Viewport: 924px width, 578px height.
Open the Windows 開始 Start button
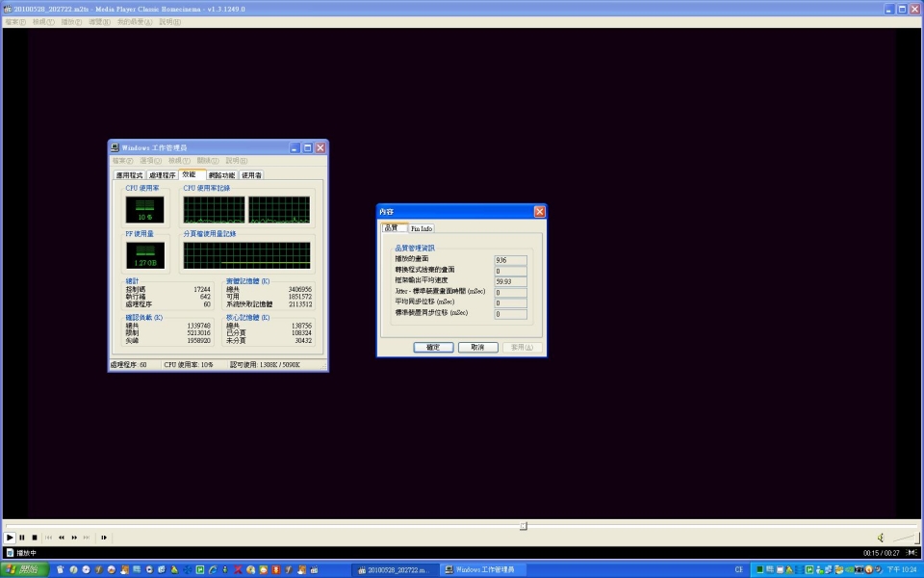23,569
